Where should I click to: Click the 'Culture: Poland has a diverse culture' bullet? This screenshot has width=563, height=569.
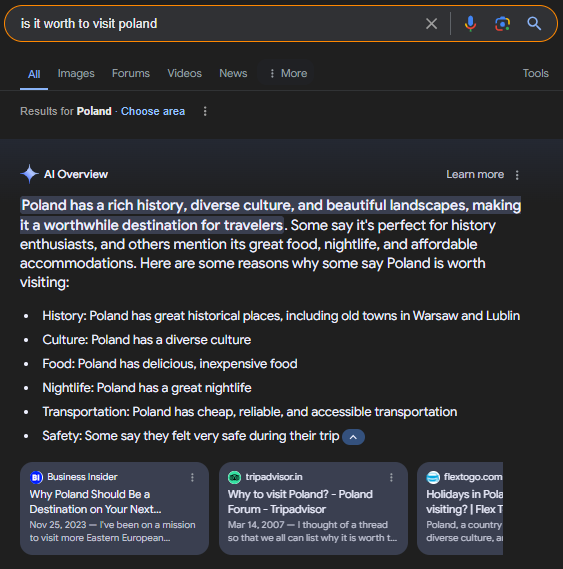[x=147, y=340]
